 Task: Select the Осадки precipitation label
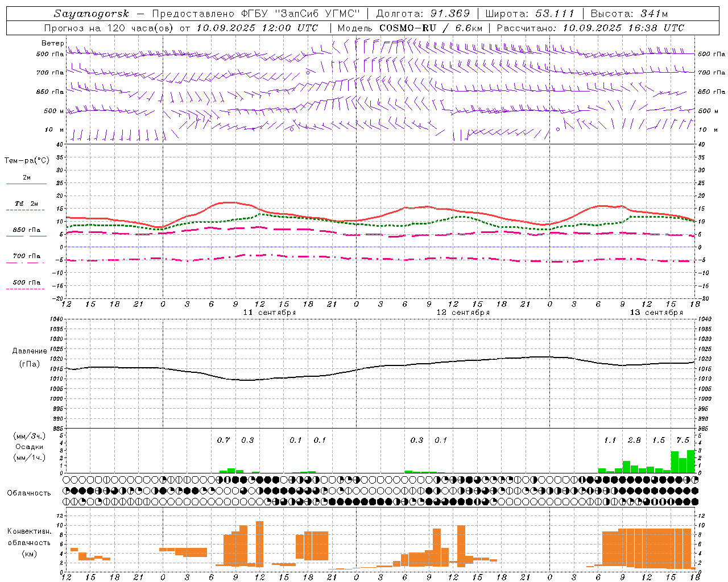30,447
